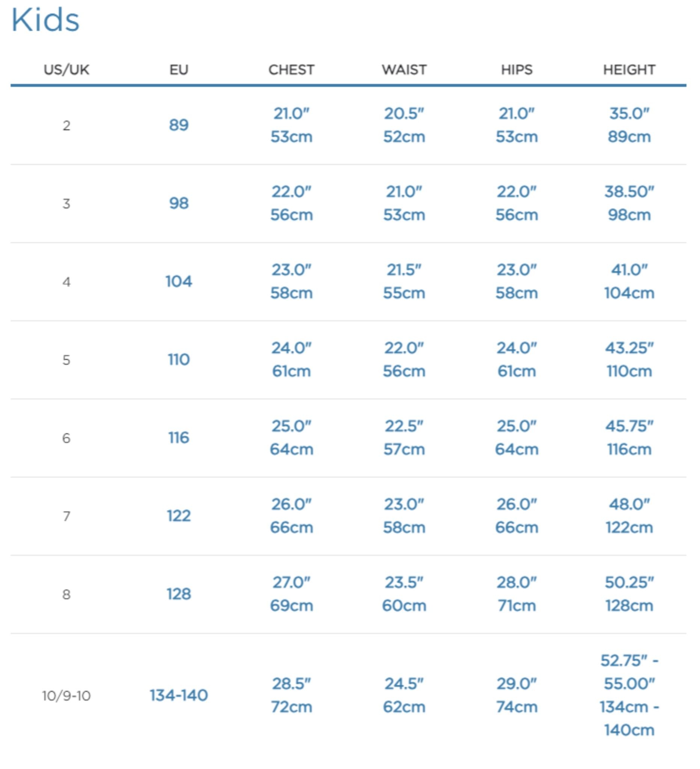Click US/UK size 7 label

pyautogui.click(x=66, y=516)
